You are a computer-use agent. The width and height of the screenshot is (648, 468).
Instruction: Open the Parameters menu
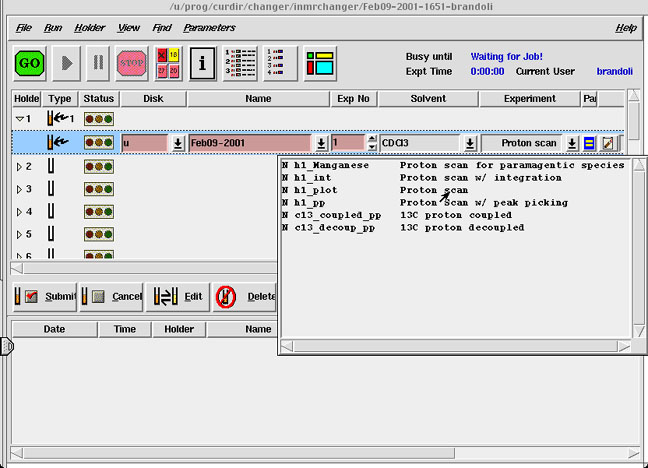[209, 28]
